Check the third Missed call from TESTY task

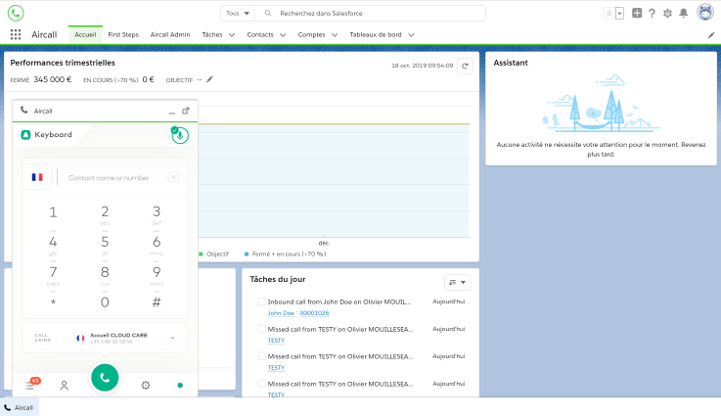(x=262, y=384)
